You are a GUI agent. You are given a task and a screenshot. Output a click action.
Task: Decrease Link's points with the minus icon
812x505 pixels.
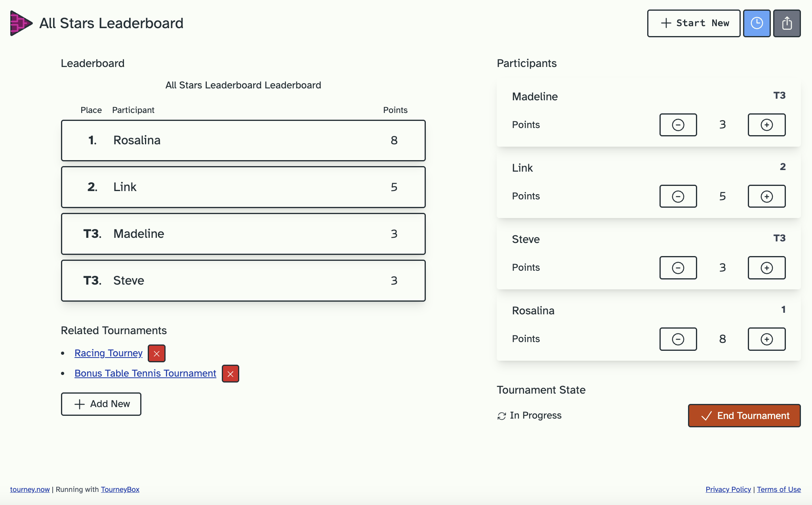[x=678, y=196]
